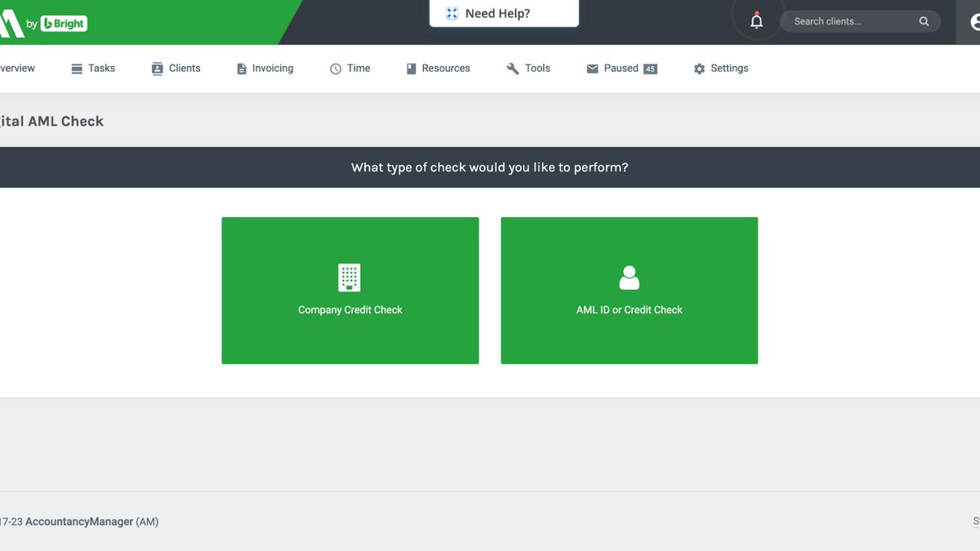Click the Resources book icon

pos(411,69)
